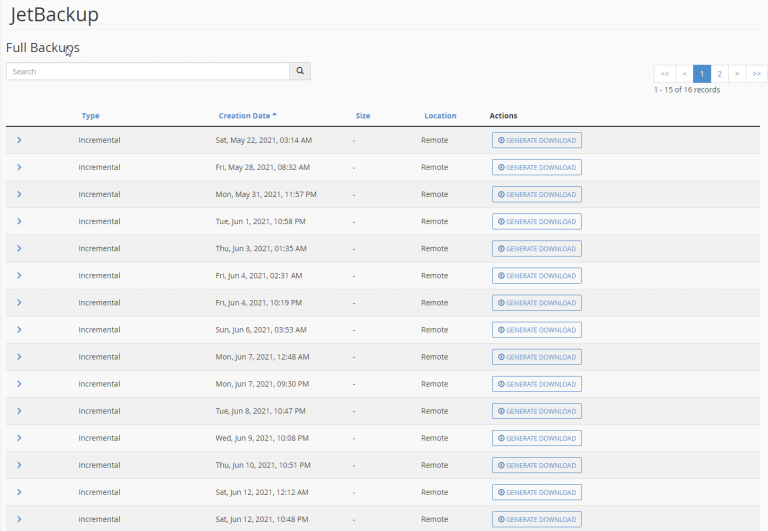Jump to last page using double-right arrow
The width and height of the screenshot is (768, 531).
(x=757, y=73)
